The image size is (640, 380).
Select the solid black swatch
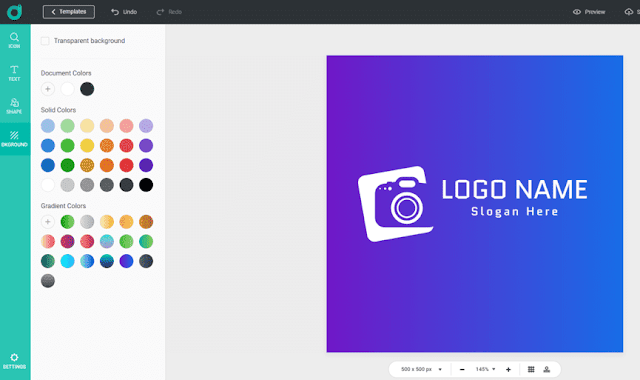(x=146, y=185)
